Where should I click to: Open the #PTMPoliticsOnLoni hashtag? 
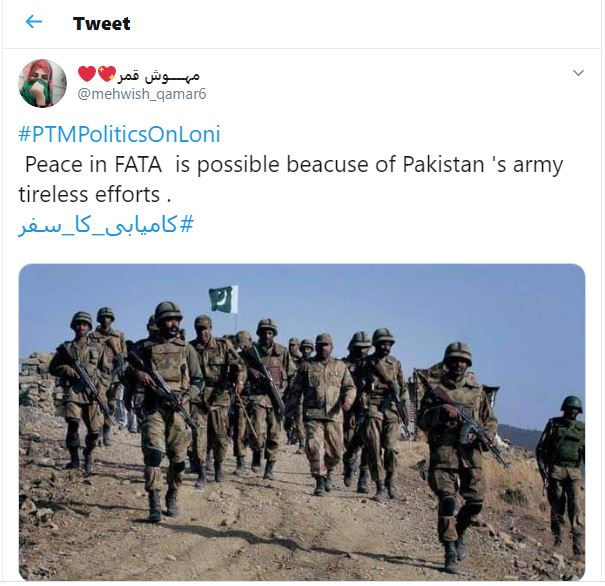point(120,135)
